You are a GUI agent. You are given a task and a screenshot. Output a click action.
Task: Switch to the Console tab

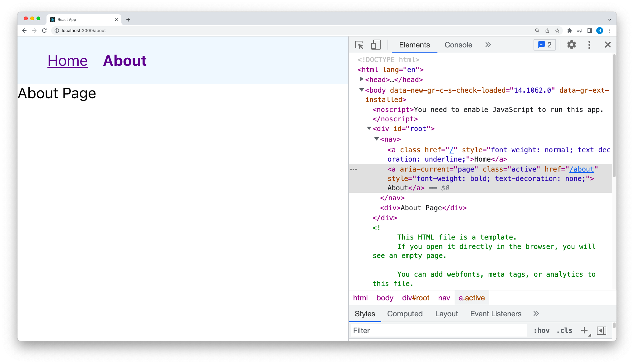458,45
